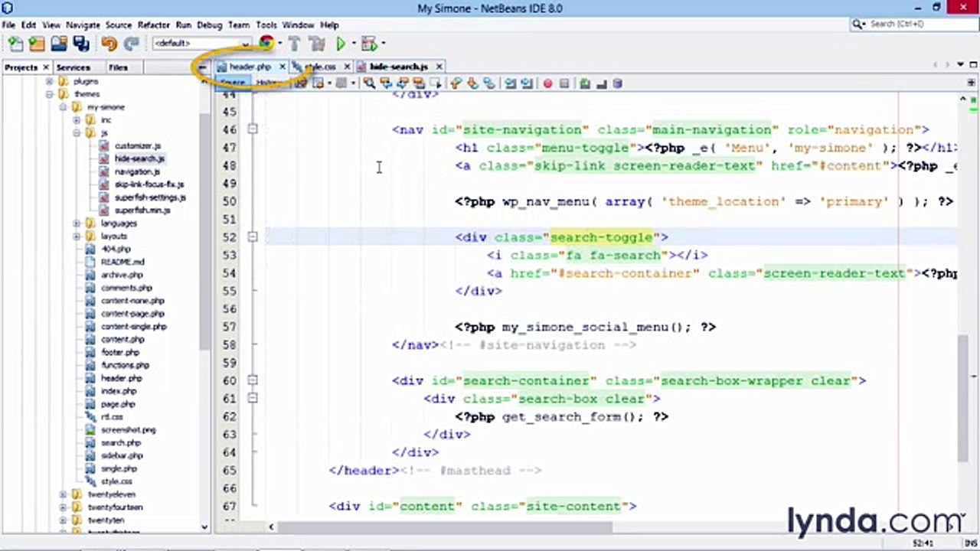Select header.php in the Projects tree
This screenshot has height=551, width=980.
pos(121,378)
